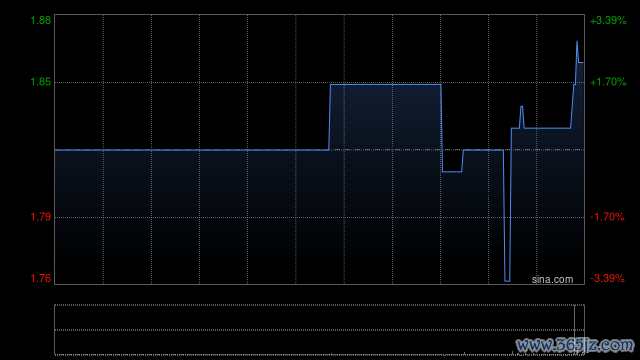
Task: Click the +1.70% percent label
Action: coord(608,82)
